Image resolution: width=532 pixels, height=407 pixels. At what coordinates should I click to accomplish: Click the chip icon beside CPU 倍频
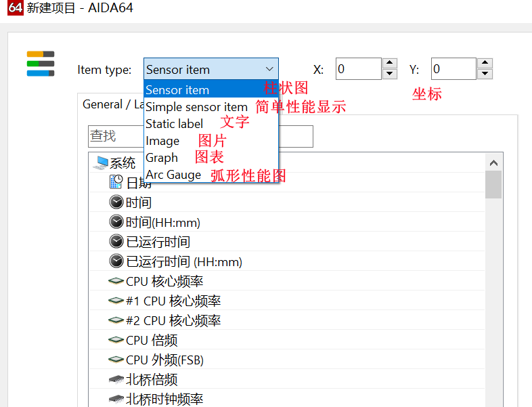(116, 340)
